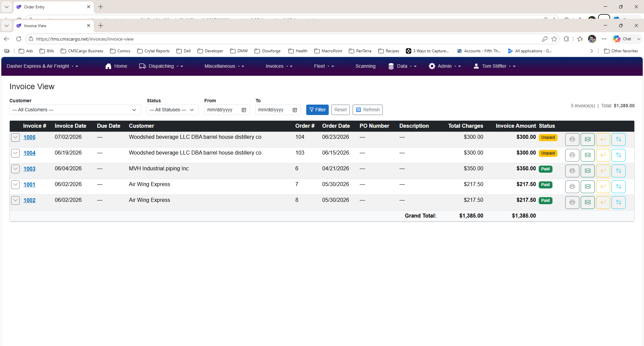The image size is (644, 346).
Task: Open Copilot Chat sidebar button
Action: tap(623, 39)
